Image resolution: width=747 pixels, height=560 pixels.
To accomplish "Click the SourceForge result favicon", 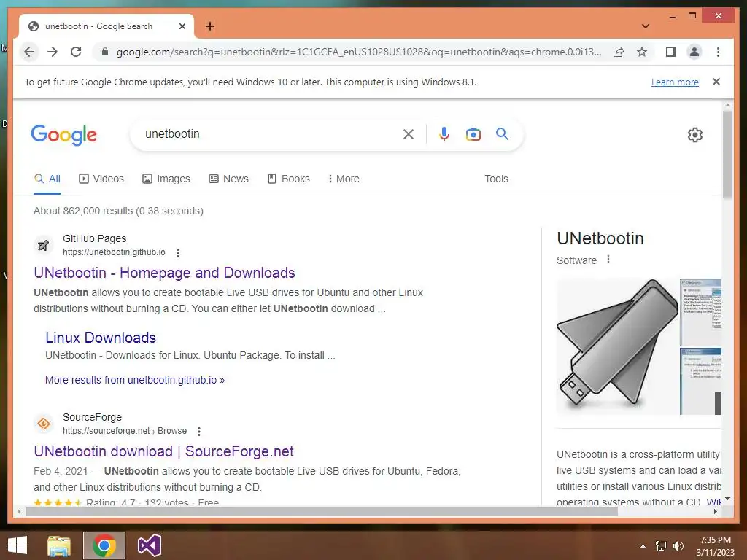I will (43, 424).
